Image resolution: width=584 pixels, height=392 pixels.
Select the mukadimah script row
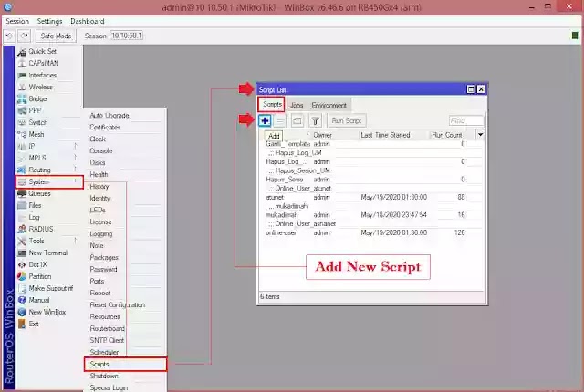[x=371, y=215]
